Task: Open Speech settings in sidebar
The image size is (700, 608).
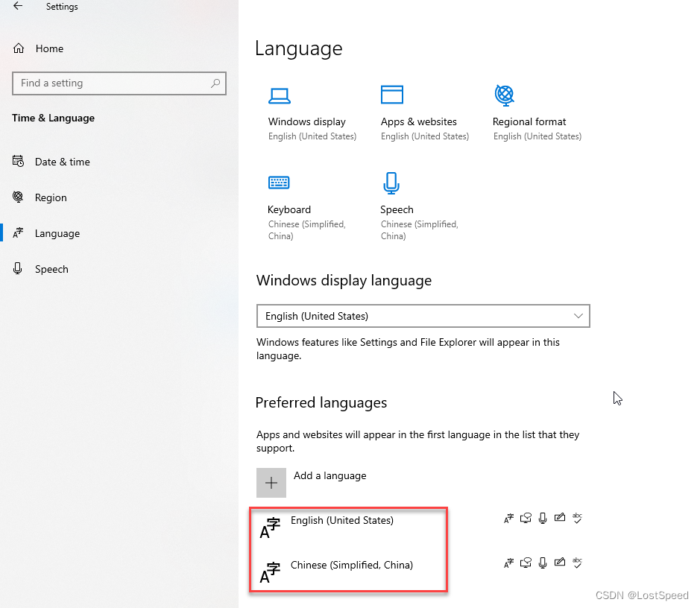Action: click(x=51, y=269)
